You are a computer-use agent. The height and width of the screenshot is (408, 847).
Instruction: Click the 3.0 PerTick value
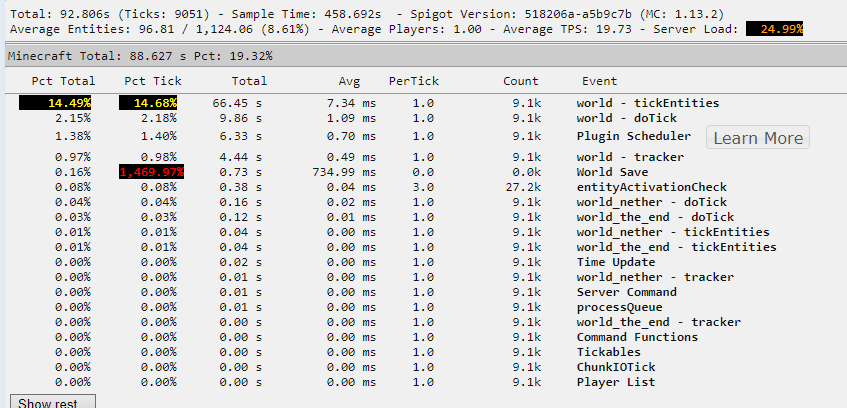[x=423, y=187]
